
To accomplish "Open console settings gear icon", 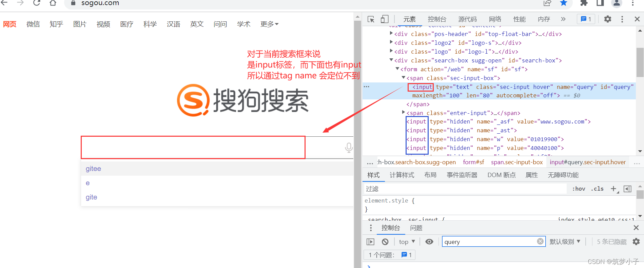I will (636, 242).
